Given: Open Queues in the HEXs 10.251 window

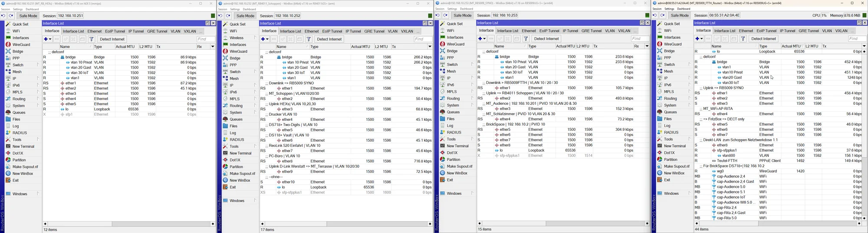Looking at the screenshot, I should click(x=19, y=113).
